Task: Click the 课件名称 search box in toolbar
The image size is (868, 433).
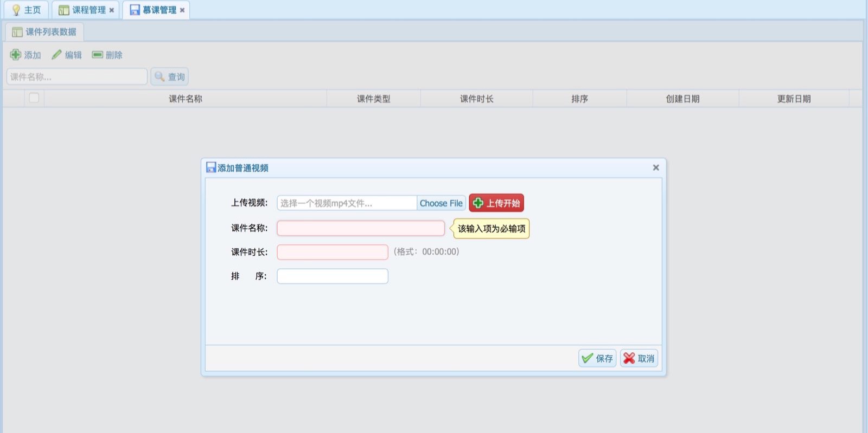Action: (x=76, y=77)
